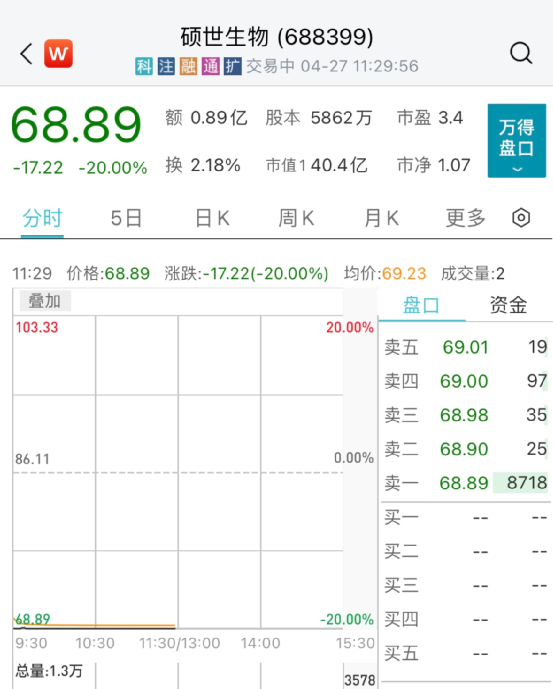Switch to the 资金 tab
This screenshot has height=689, width=553.
point(508,305)
